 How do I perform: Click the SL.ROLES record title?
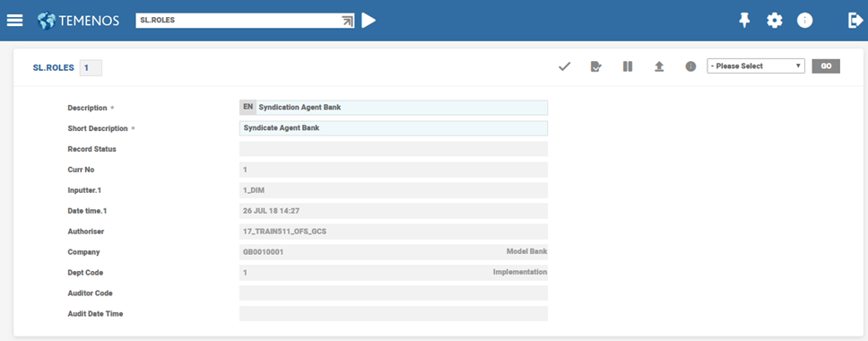[54, 67]
